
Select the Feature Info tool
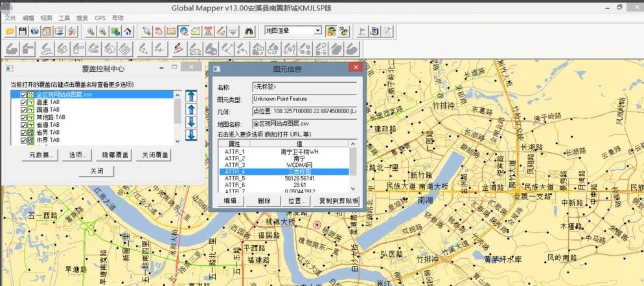click(183, 31)
